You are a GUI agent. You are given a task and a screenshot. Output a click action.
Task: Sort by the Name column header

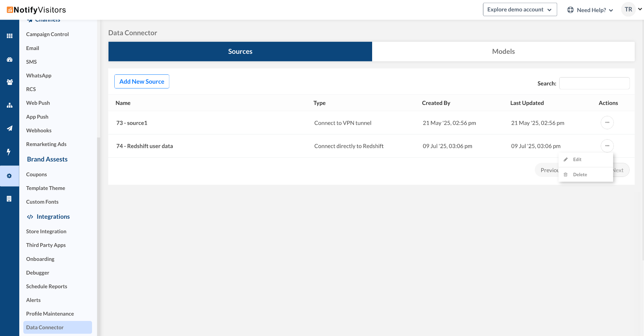pyautogui.click(x=123, y=103)
